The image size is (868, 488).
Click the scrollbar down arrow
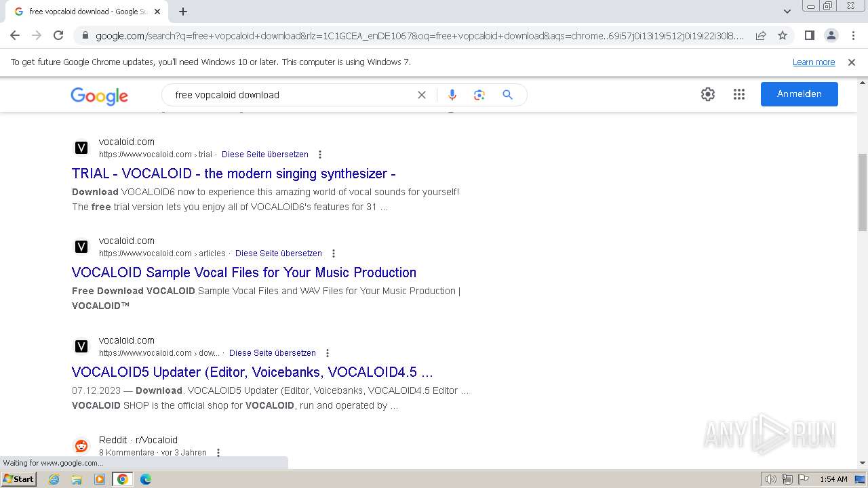pos(863,463)
